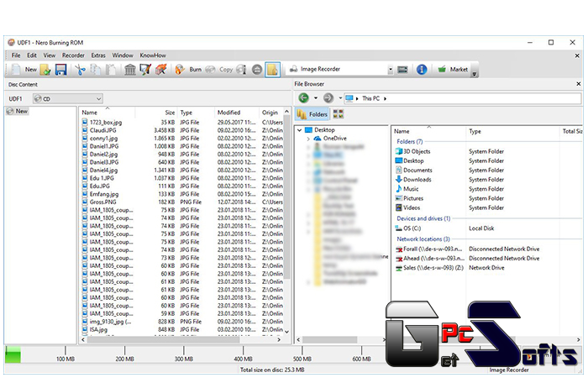Select OS (C:) local disk
588x378 pixels.
(x=408, y=228)
